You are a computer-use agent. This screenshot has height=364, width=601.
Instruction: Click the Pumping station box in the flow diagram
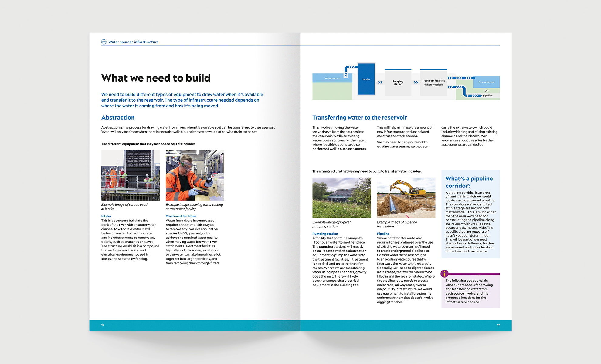398,83
